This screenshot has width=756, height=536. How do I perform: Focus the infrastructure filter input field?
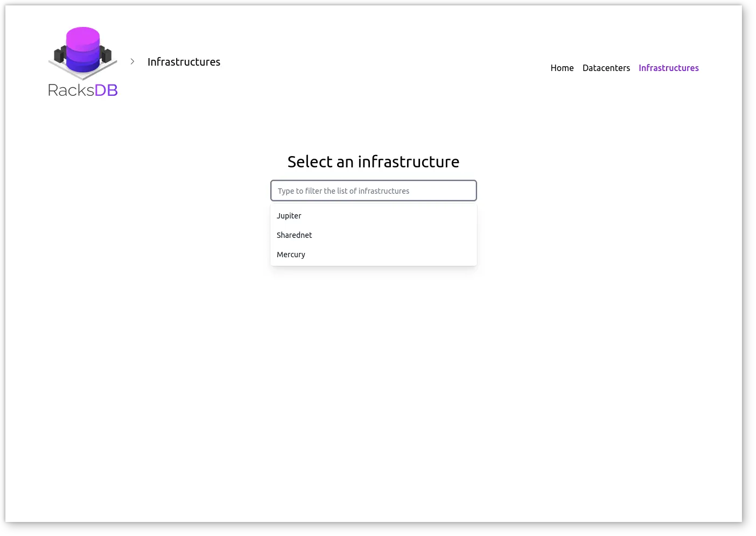(374, 191)
